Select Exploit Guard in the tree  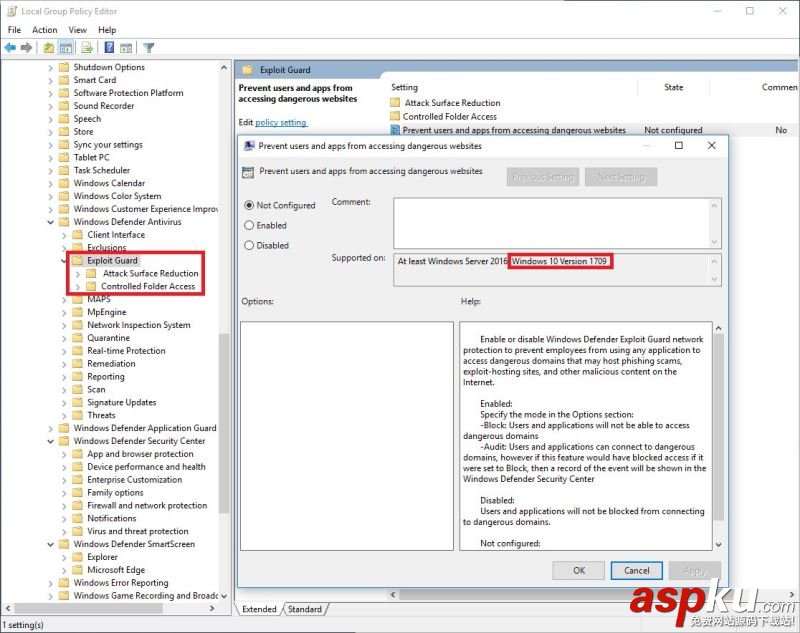click(112, 261)
